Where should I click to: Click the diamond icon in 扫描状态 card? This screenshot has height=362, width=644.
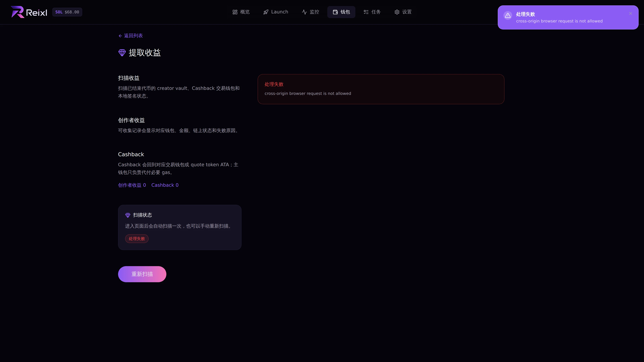point(128,215)
